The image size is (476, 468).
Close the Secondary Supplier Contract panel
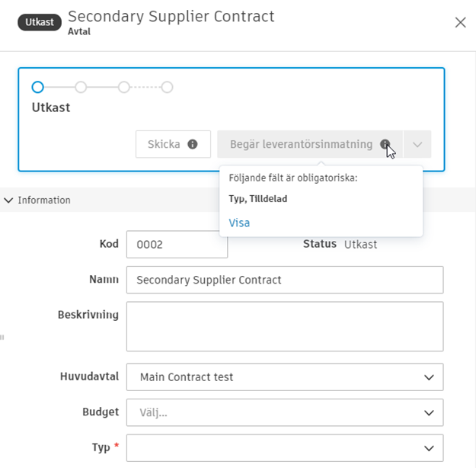(x=460, y=22)
